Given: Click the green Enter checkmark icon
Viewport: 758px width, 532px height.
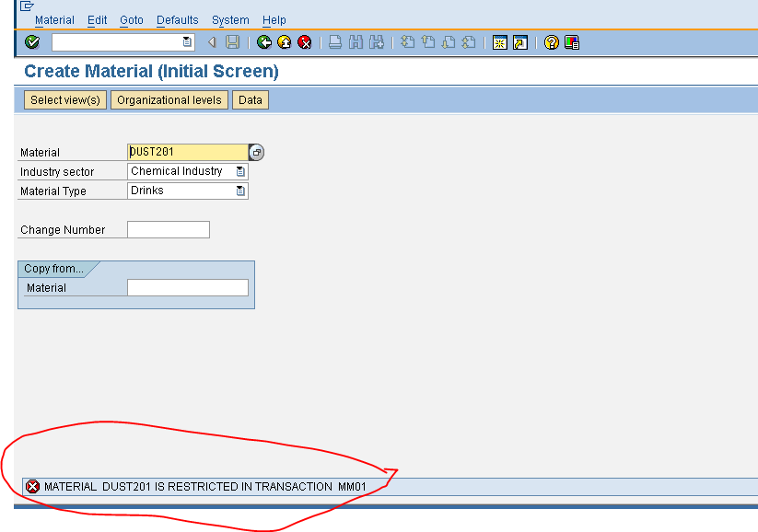Looking at the screenshot, I should click(x=30, y=41).
